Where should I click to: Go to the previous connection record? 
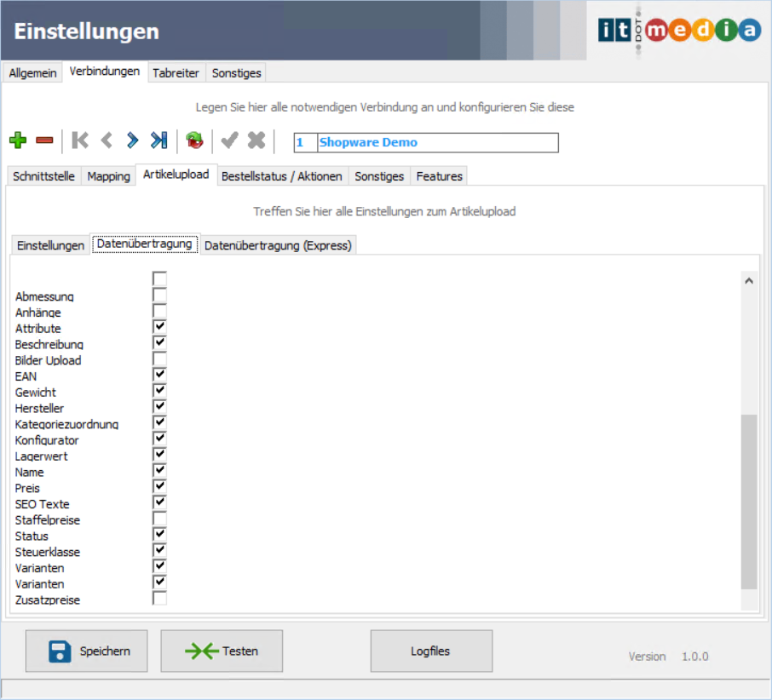[107, 141]
